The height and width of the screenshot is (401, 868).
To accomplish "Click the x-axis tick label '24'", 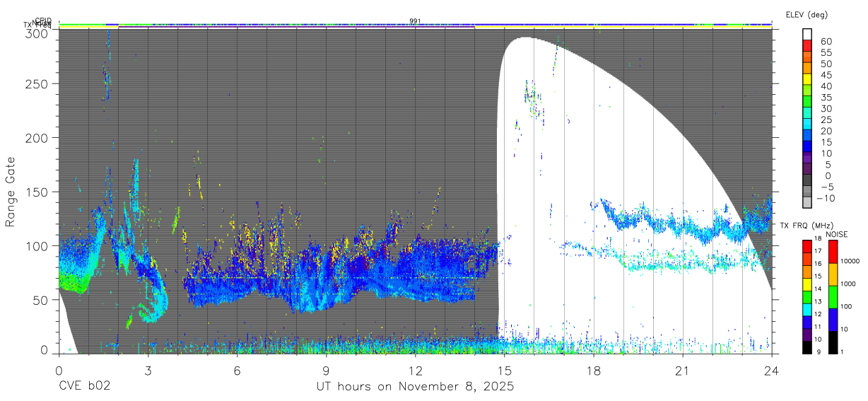I will [x=771, y=371].
